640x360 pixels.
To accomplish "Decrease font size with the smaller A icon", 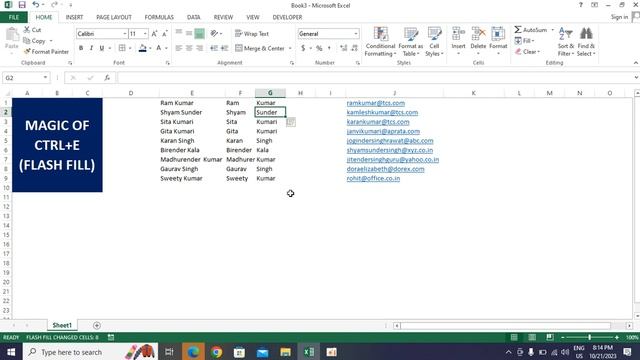I will (164, 34).
